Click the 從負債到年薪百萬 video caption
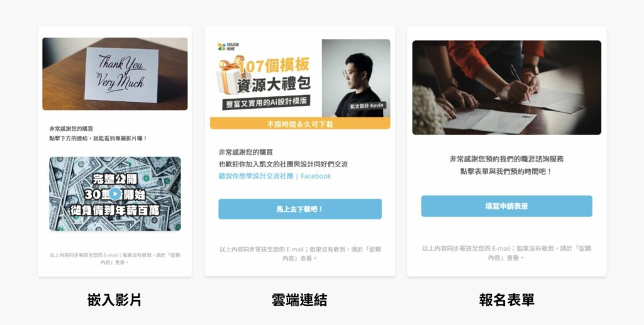644x325 pixels. pos(115,211)
